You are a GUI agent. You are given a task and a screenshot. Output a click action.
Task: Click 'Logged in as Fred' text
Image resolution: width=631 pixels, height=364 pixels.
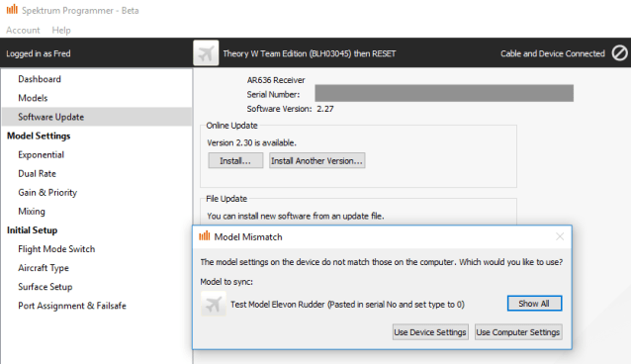39,53
